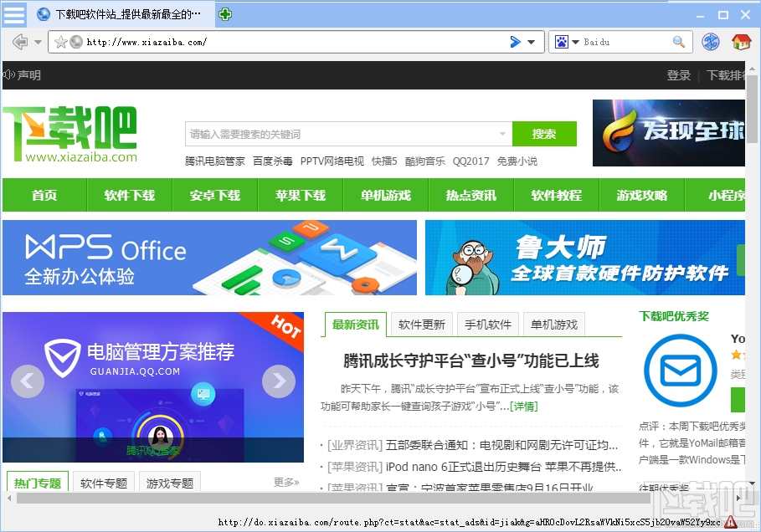Bookmark the page via the star icon
This screenshot has height=532, width=761.
61,41
